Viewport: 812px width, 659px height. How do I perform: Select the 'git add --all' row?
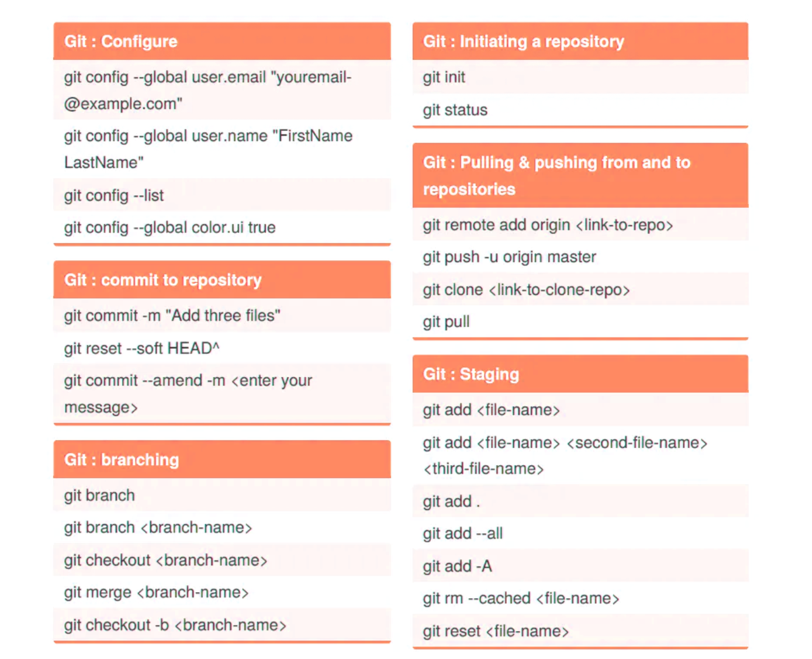(x=580, y=533)
